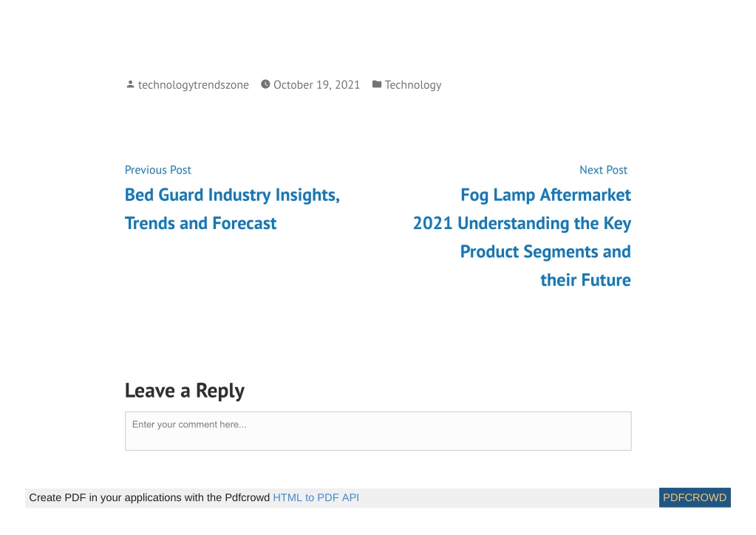The height and width of the screenshot is (535, 756).
Task: Open Fog Lamp Aftermarket next post
Action: coord(545,195)
